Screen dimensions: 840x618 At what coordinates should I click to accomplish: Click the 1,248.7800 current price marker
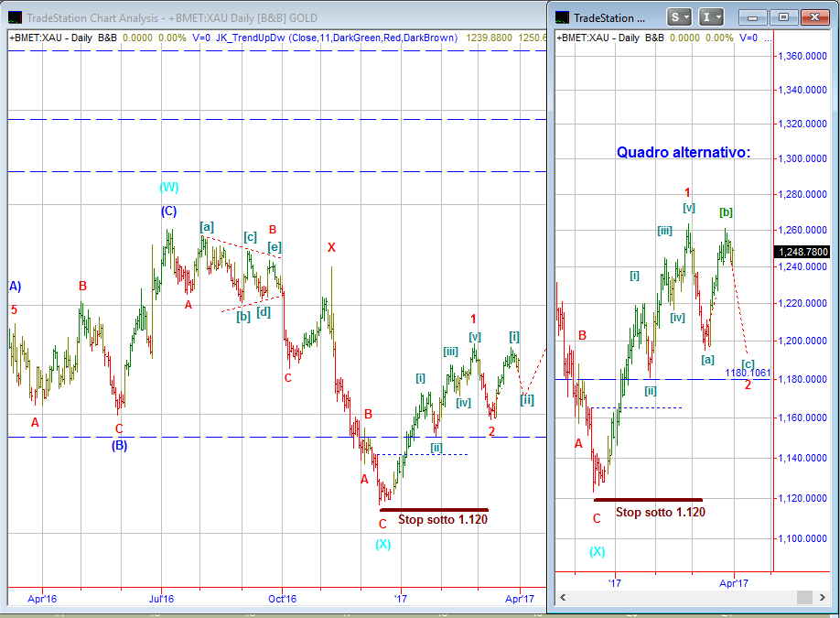802,252
